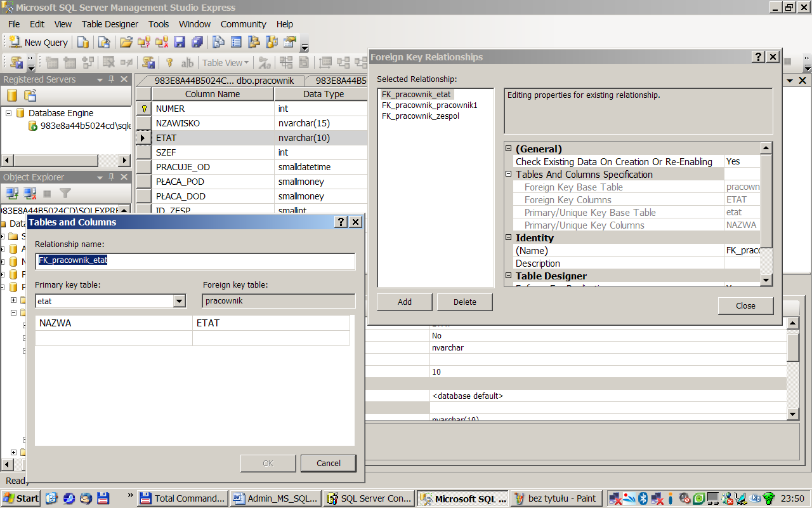Click the Disconnect icon in Object Explorer
Image resolution: width=812 pixels, height=508 pixels.
point(30,193)
